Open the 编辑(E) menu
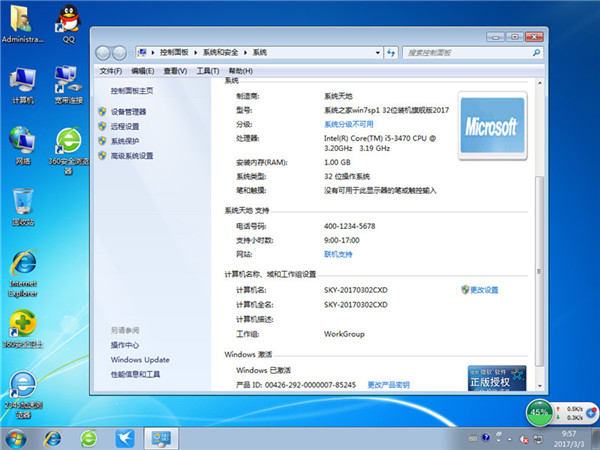This screenshot has width=600, height=450. (142, 71)
